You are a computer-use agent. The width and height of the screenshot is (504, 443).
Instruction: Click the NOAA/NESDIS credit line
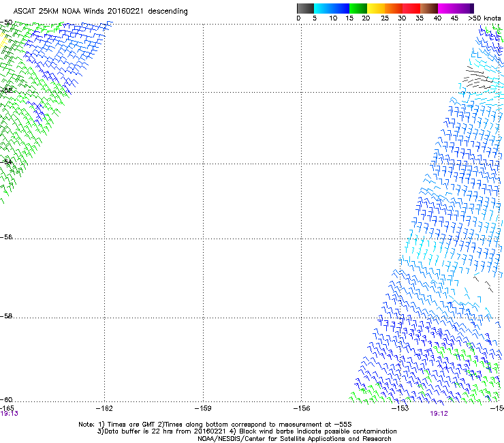[294, 439]
